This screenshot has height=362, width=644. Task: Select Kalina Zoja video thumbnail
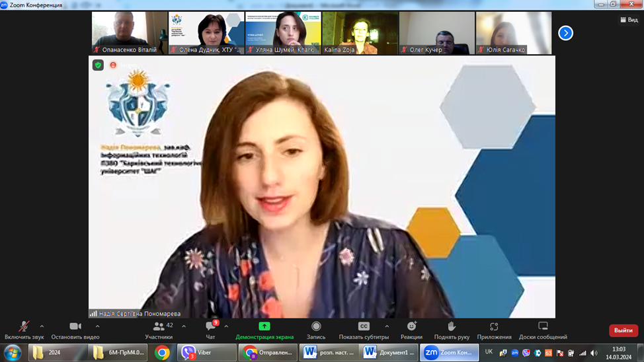[360, 33]
